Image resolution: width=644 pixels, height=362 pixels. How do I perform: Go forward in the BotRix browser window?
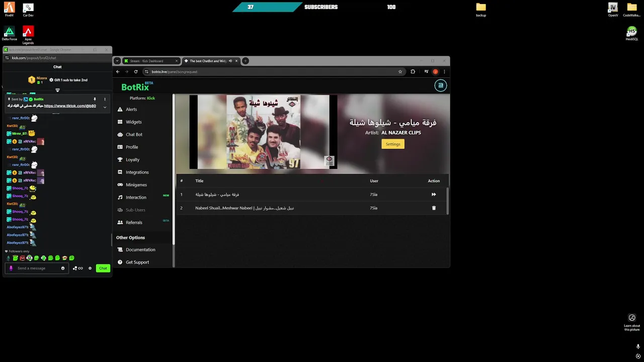[x=126, y=71]
